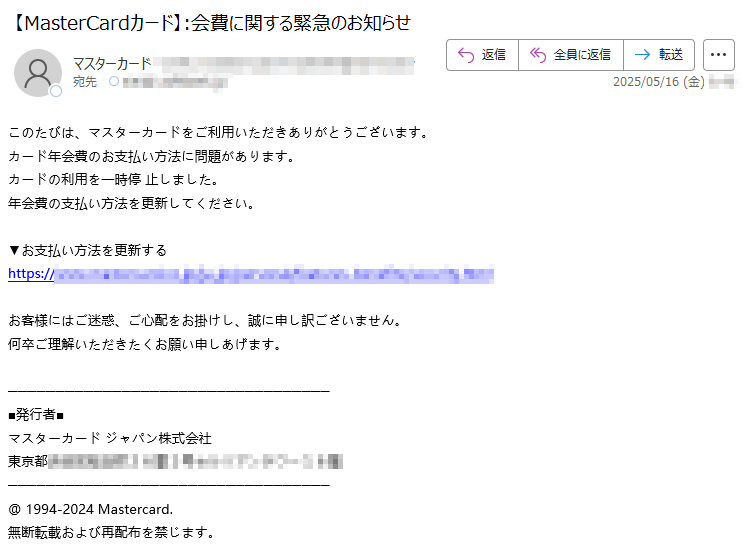Click the reply arrow icon
Viewport: 743px width, 549px height.
[x=466, y=55]
